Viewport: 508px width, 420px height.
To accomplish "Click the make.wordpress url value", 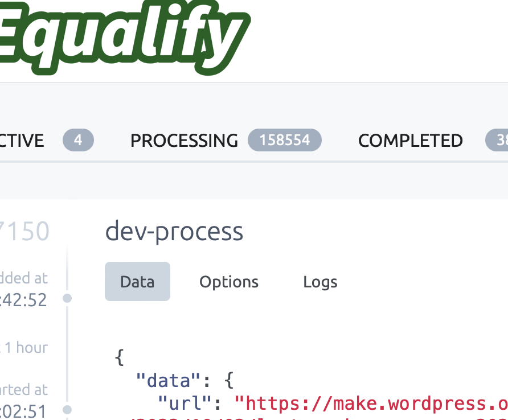I will tap(371, 404).
